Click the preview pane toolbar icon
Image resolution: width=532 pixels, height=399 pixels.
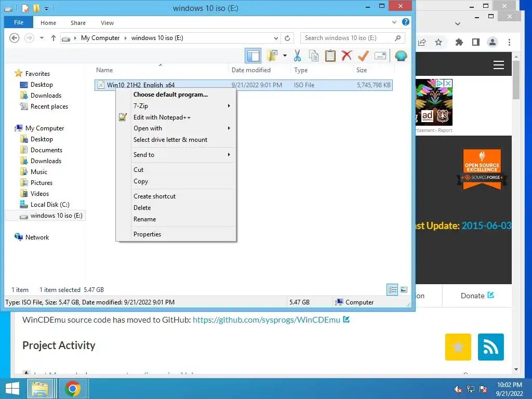click(x=253, y=56)
